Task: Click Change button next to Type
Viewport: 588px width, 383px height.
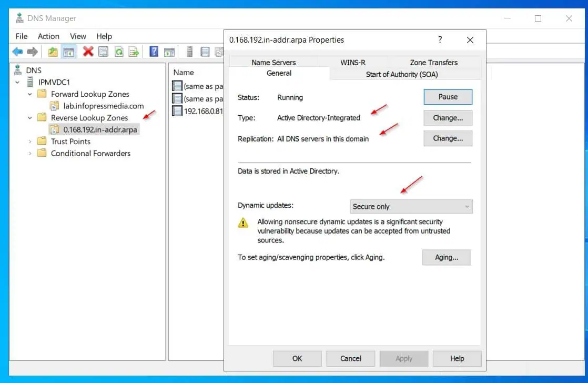Action: point(448,118)
